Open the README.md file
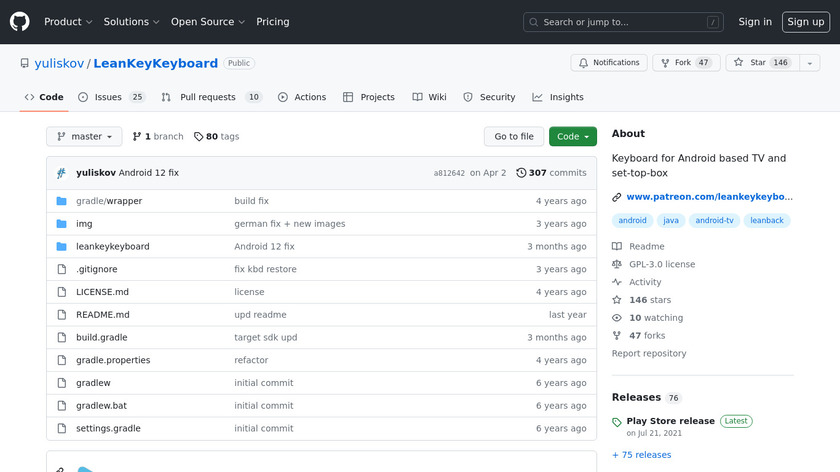This screenshot has width=840, height=472. 102,315
